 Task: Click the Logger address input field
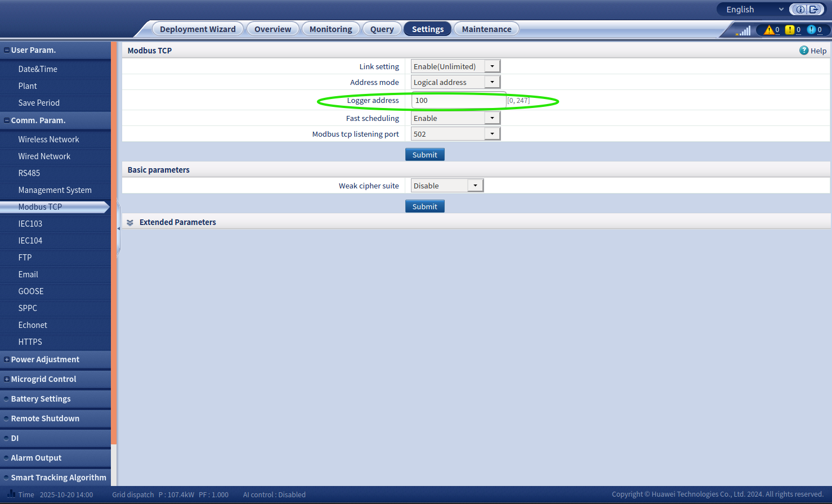point(458,101)
